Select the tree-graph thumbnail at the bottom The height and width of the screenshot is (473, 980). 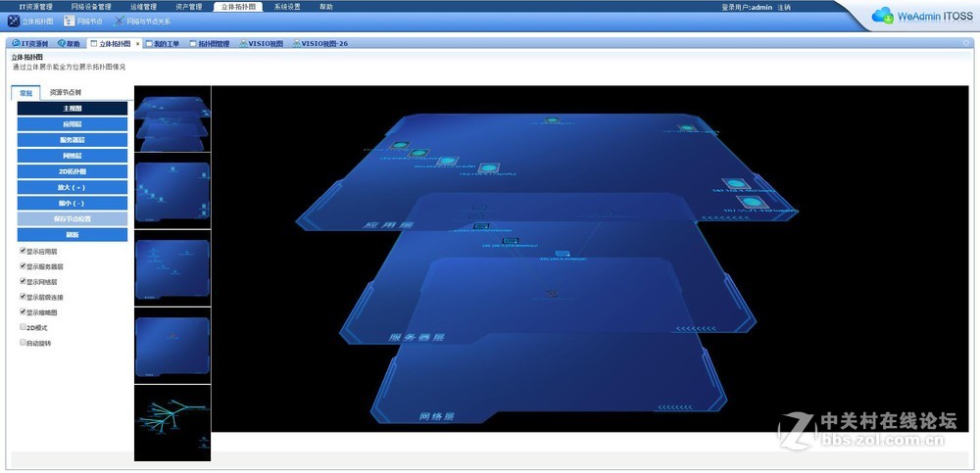click(172, 422)
